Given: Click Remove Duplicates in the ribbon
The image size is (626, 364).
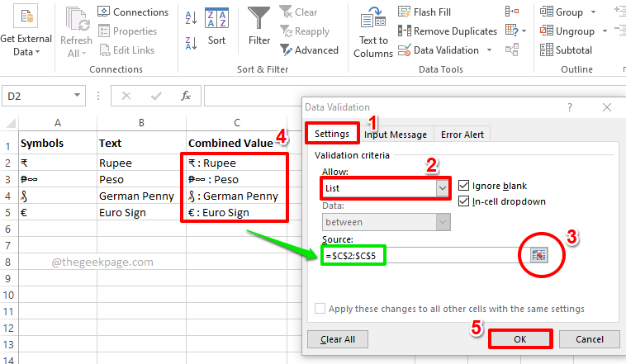Looking at the screenshot, I should pos(447,31).
